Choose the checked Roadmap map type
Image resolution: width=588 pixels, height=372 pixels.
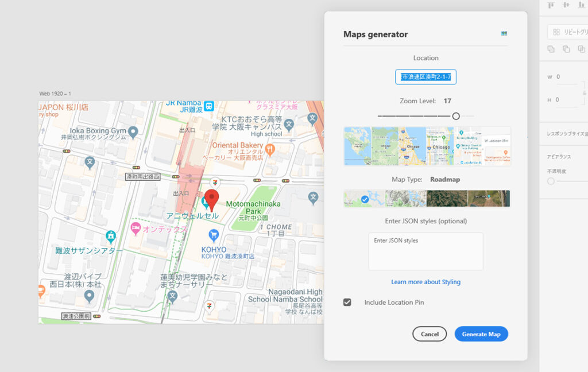pos(365,199)
